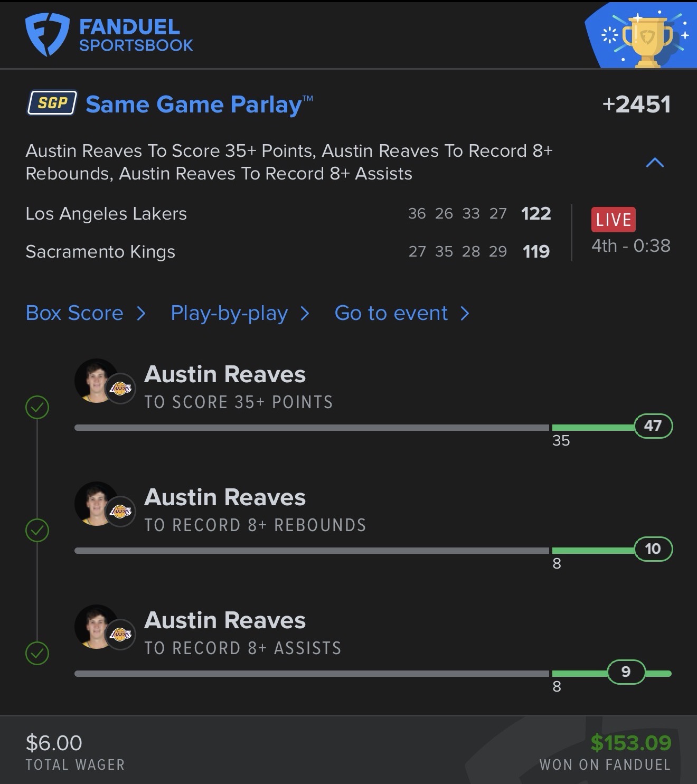Click the +2451 odds value
The image size is (697, 784).
636,104
